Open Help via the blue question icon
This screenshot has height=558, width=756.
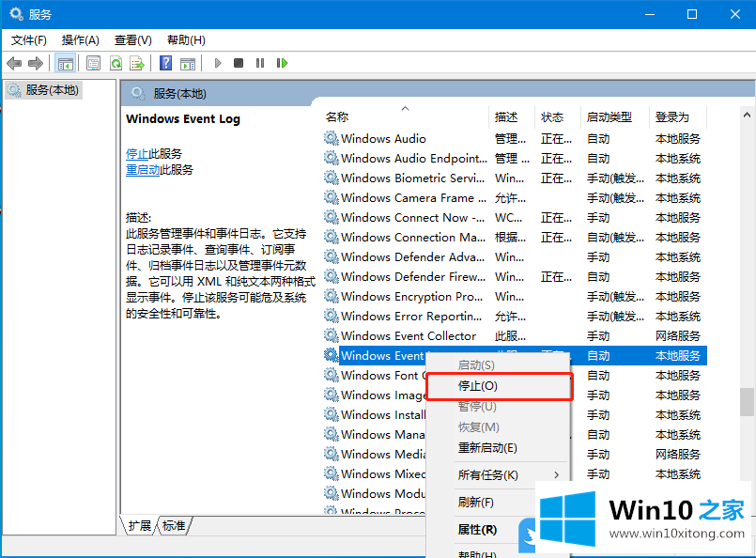(x=165, y=63)
